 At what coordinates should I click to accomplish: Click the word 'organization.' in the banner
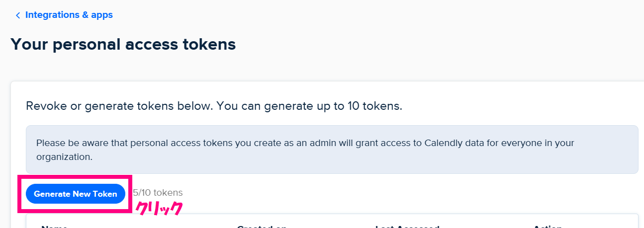pyautogui.click(x=64, y=157)
